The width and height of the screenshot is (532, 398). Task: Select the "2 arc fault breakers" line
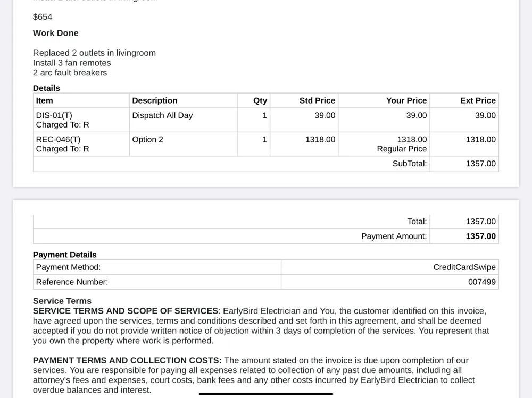(70, 73)
